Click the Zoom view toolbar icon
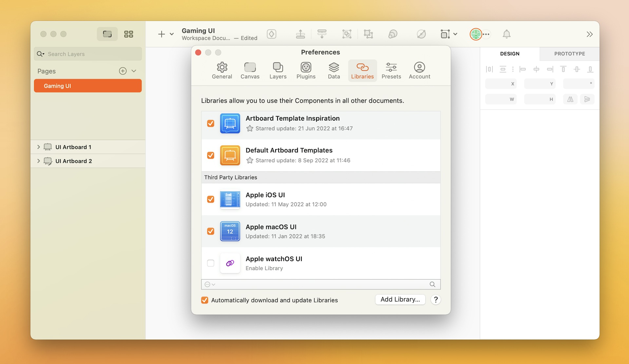629x364 pixels. coord(445,34)
